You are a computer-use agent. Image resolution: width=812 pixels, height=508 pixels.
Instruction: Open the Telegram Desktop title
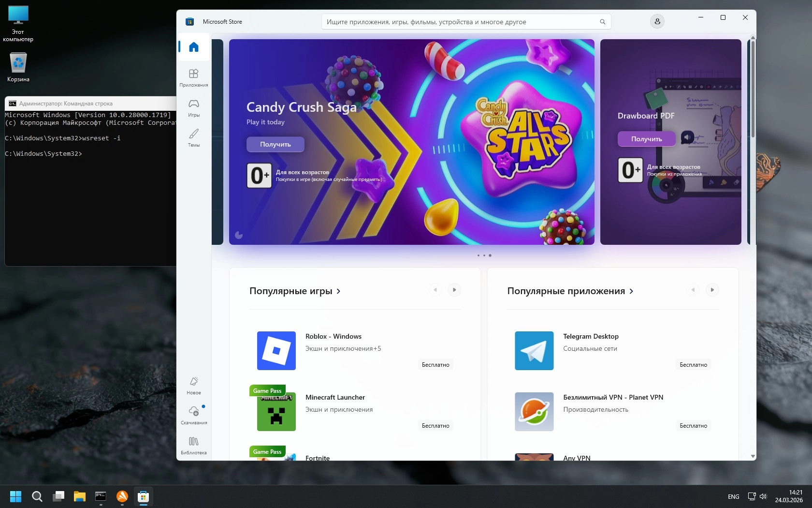click(591, 336)
